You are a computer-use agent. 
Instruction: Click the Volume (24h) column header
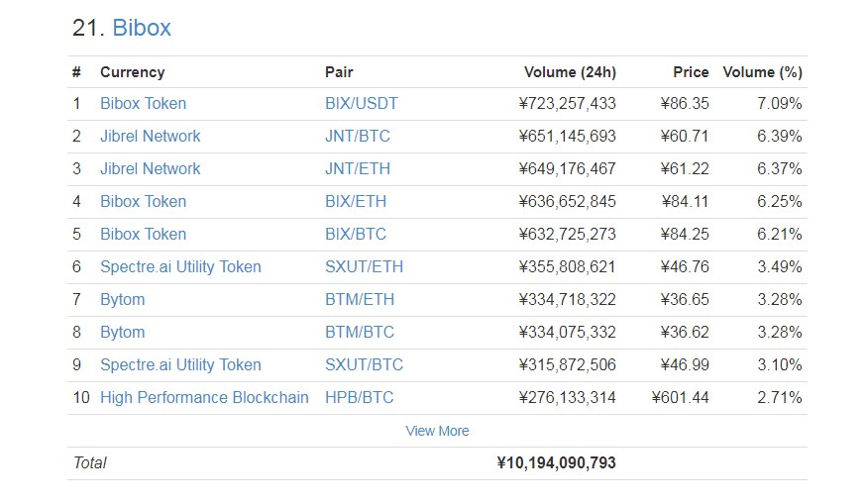click(x=570, y=72)
